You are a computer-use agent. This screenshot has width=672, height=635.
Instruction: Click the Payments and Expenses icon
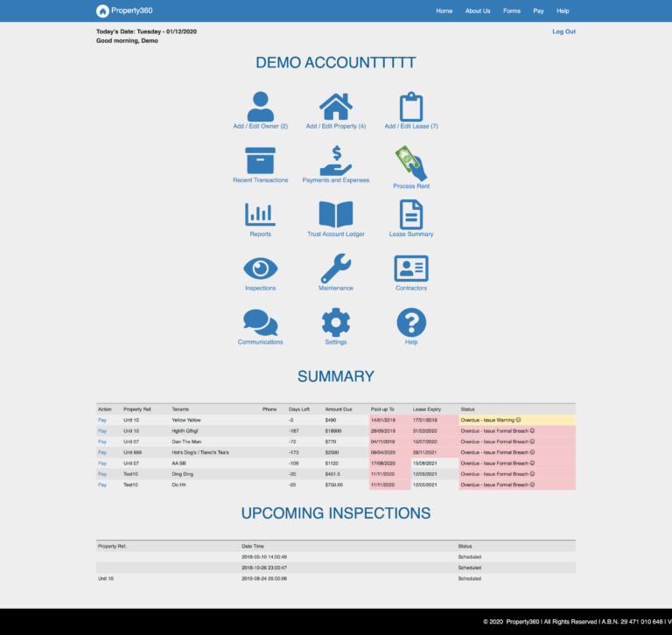pyautogui.click(x=336, y=160)
